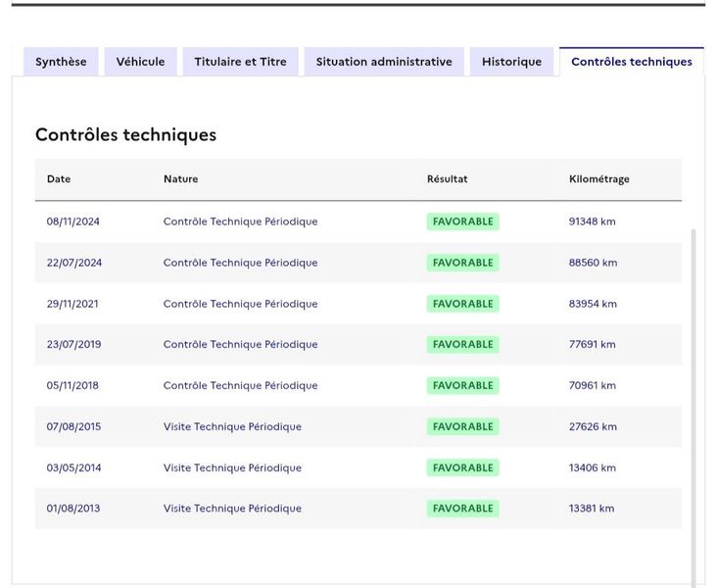Screen dimensions: 717x588
Task: Click the Contrôles techniques section heading
Action: (x=125, y=134)
